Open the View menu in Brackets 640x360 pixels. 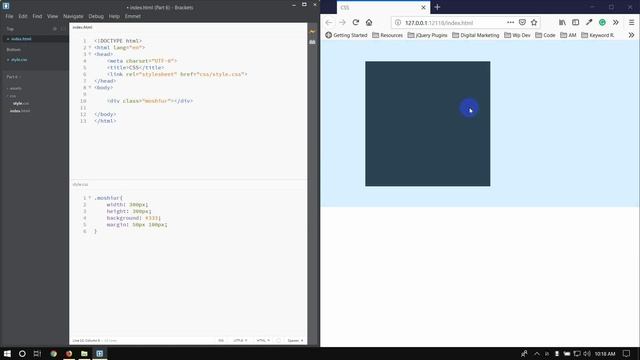point(52,16)
